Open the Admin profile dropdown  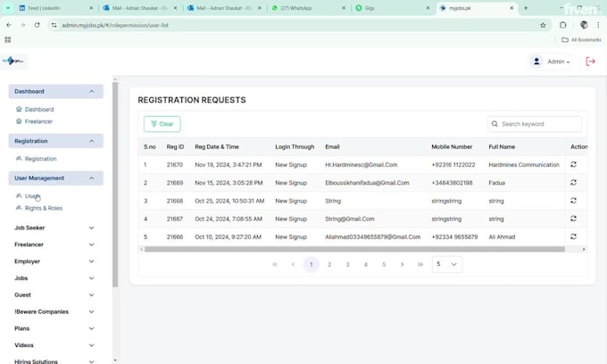(x=552, y=62)
